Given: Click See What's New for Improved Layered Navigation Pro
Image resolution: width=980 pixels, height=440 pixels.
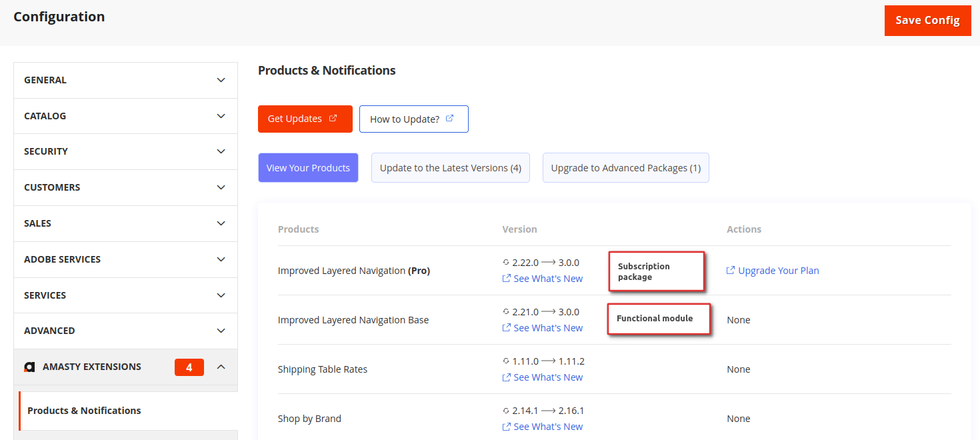Looking at the screenshot, I should coord(548,279).
